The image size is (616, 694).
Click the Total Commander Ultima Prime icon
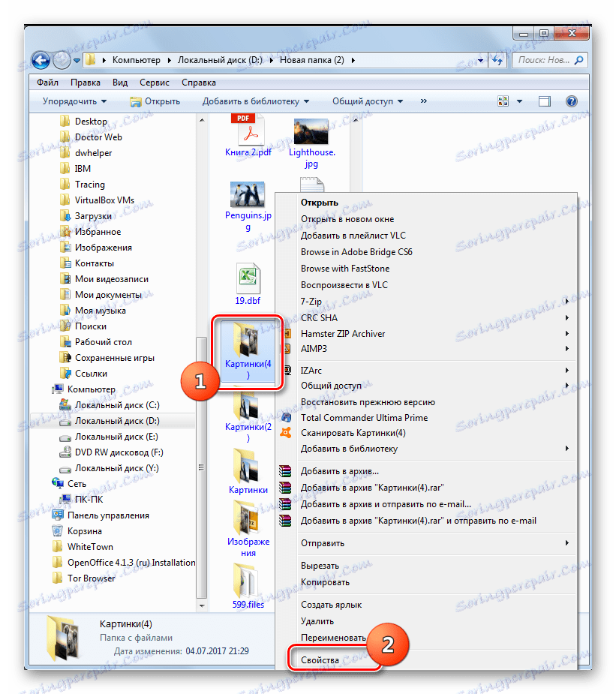[287, 418]
